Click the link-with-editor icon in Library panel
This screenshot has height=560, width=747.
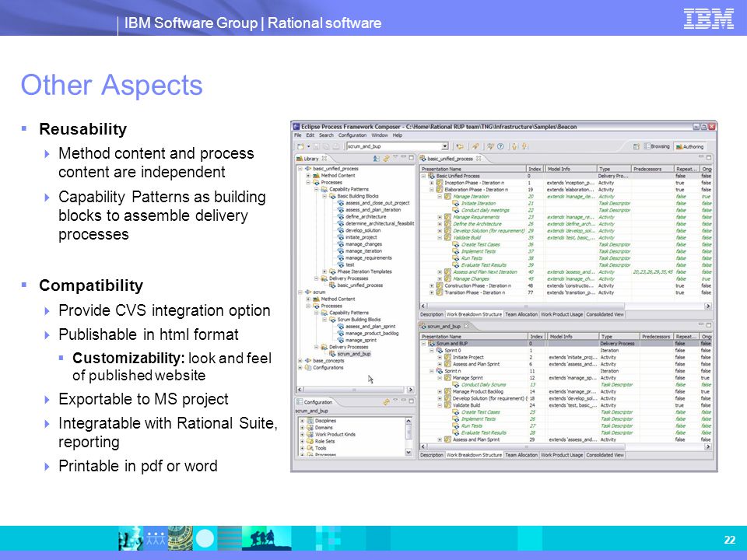pos(387,159)
